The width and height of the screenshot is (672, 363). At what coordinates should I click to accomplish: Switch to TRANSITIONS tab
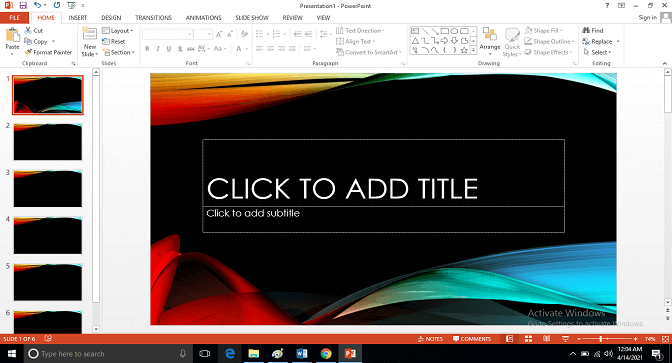[x=153, y=18]
